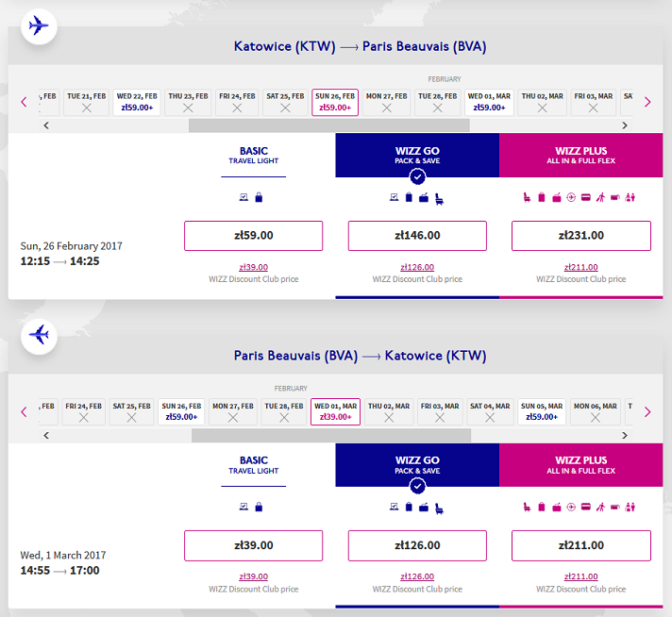
Task: Click the outbound date scrollbar thumb
Action: coord(329,125)
